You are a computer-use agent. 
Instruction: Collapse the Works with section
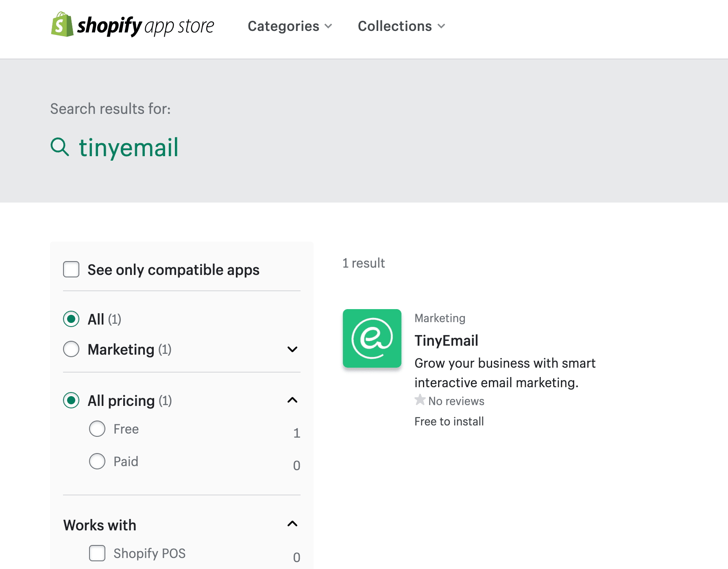pyautogui.click(x=292, y=524)
